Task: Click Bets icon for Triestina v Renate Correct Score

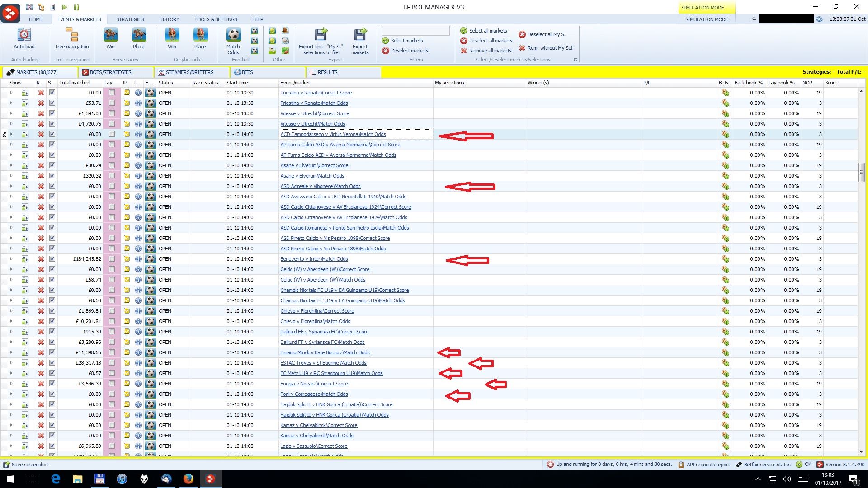Action: (x=725, y=93)
